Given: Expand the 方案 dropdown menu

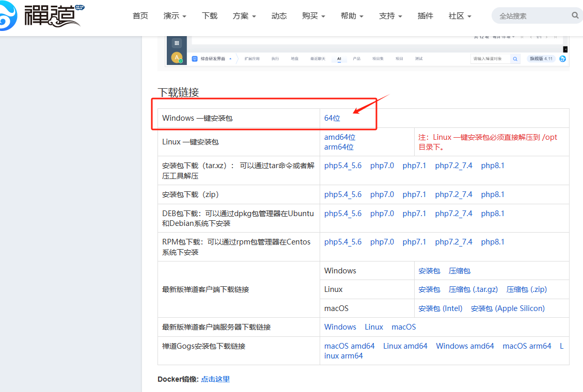Looking at the screenshot, I should pos(244,15).
